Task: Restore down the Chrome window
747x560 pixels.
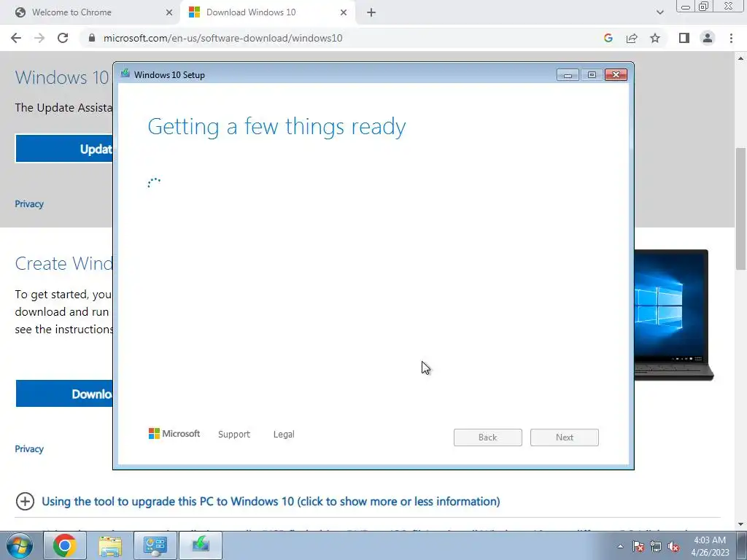Action: pyautogui.click(x=703, y=7)
